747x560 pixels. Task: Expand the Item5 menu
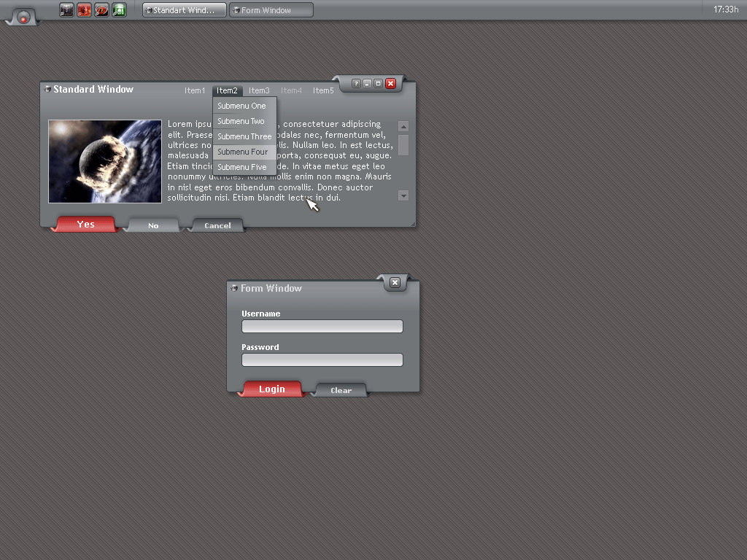pos(323,91)
